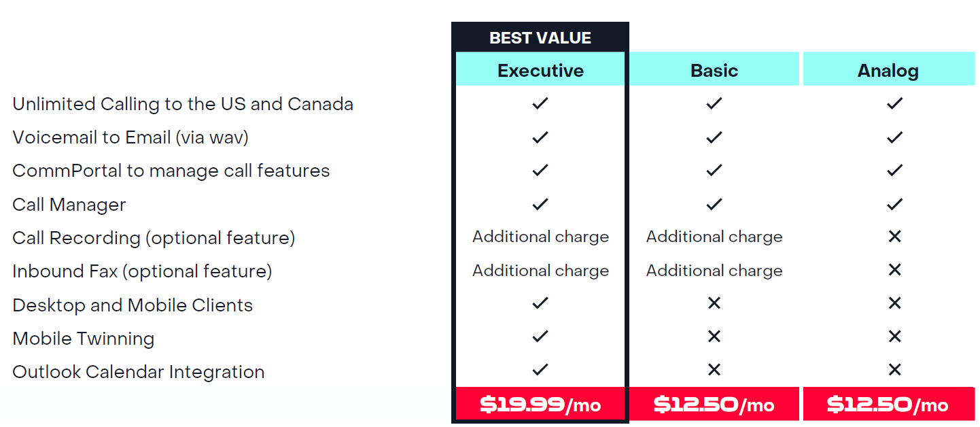The height and width of the screenshot is (427, 980).
Task: Click Basic checkmark for Voicemail to Email
Action: coord(714,137)
